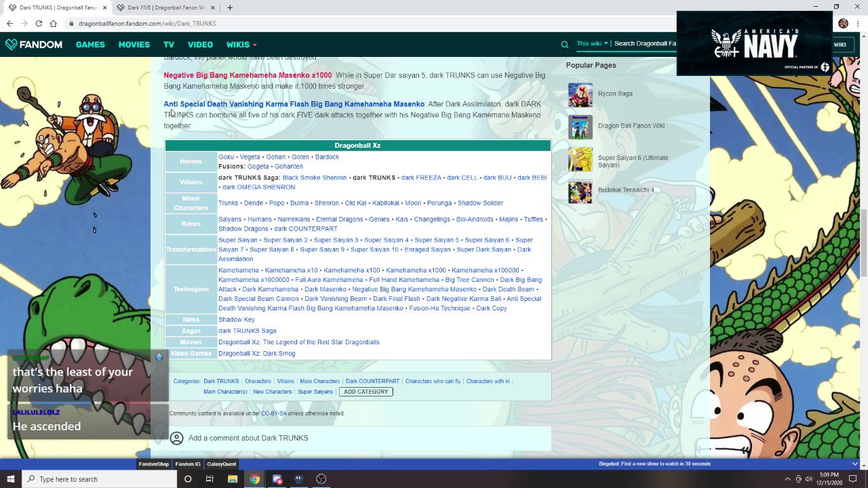Viewport: 868px width, 488px height.
Task: Open the Male Characters category link
Action: point(320,382)
